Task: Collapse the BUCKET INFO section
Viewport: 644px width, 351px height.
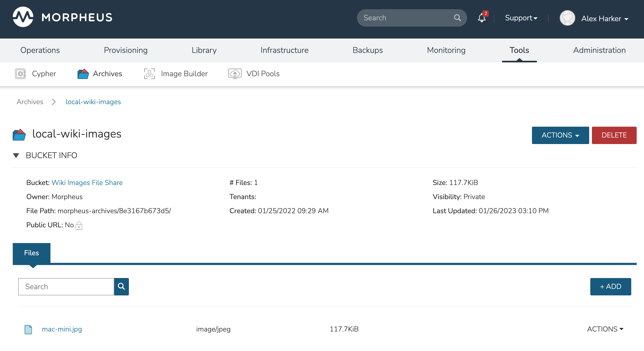Action: click(16, 155)
